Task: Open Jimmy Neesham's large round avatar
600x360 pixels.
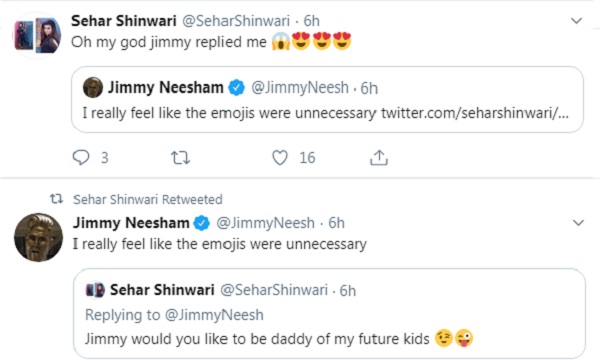Action: tap(39, 238)
